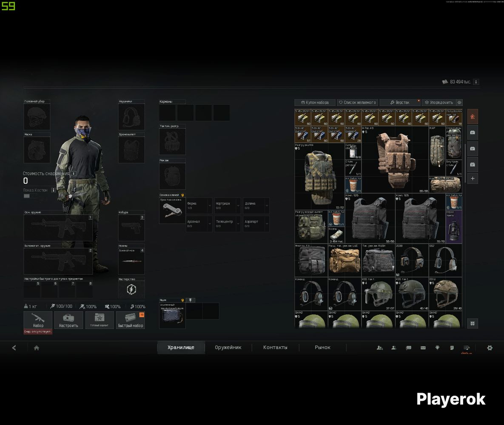
Task: Click quick access slot number 5
Action: click(x=32, y=289)
